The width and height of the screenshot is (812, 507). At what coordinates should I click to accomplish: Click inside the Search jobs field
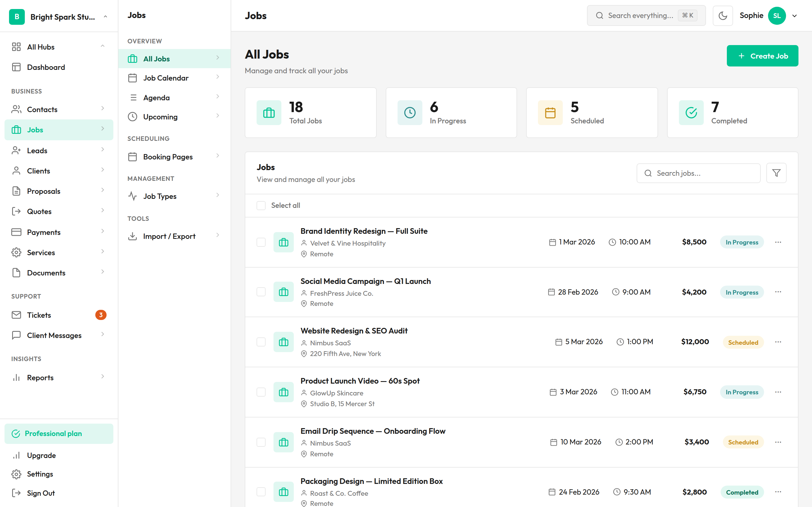coord(698,173)
